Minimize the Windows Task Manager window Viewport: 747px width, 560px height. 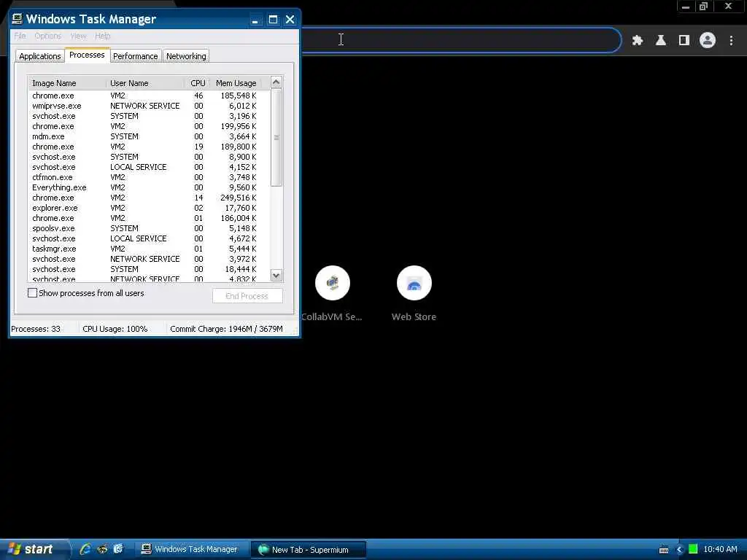tap(255, 20)
